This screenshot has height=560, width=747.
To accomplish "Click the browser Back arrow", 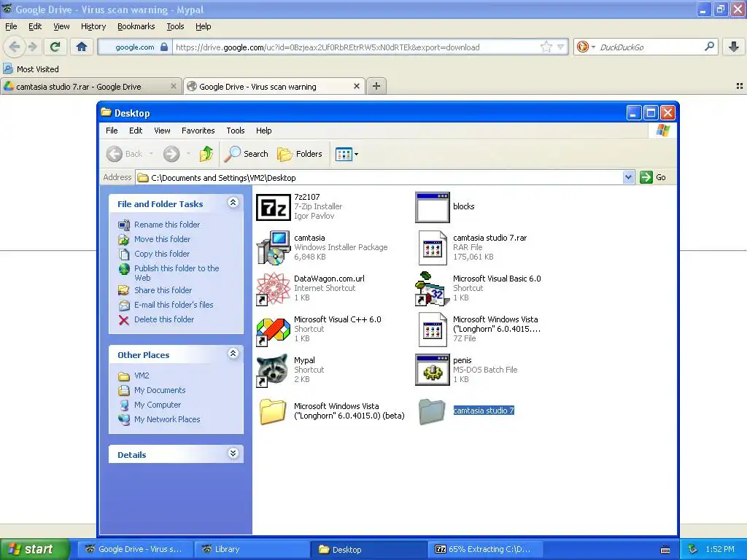I will [15, 47].
